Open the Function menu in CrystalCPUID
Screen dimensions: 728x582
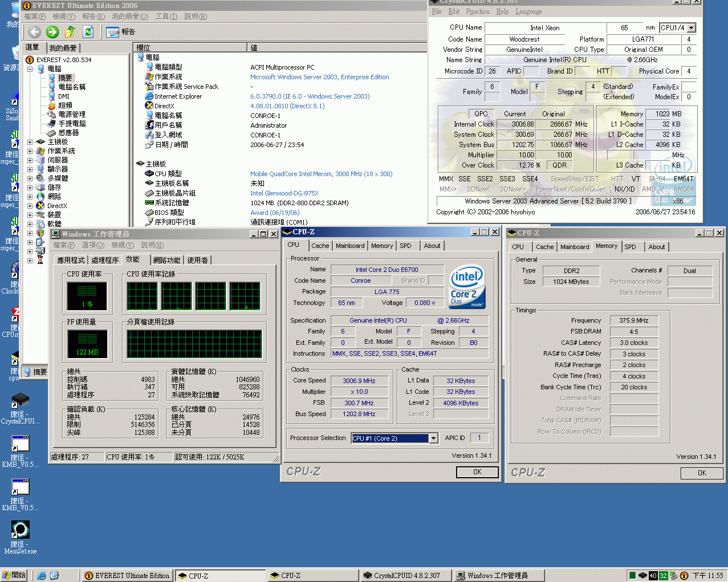(478, 11)
